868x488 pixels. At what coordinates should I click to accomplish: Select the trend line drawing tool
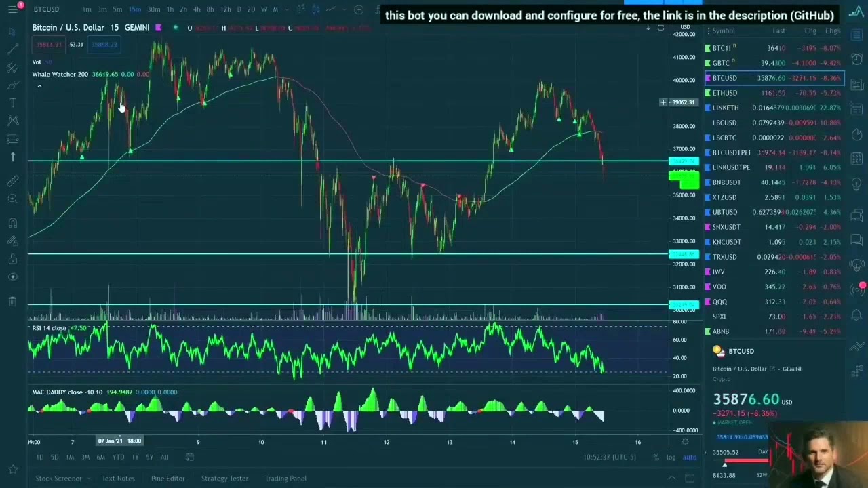[x=12, y=49]
